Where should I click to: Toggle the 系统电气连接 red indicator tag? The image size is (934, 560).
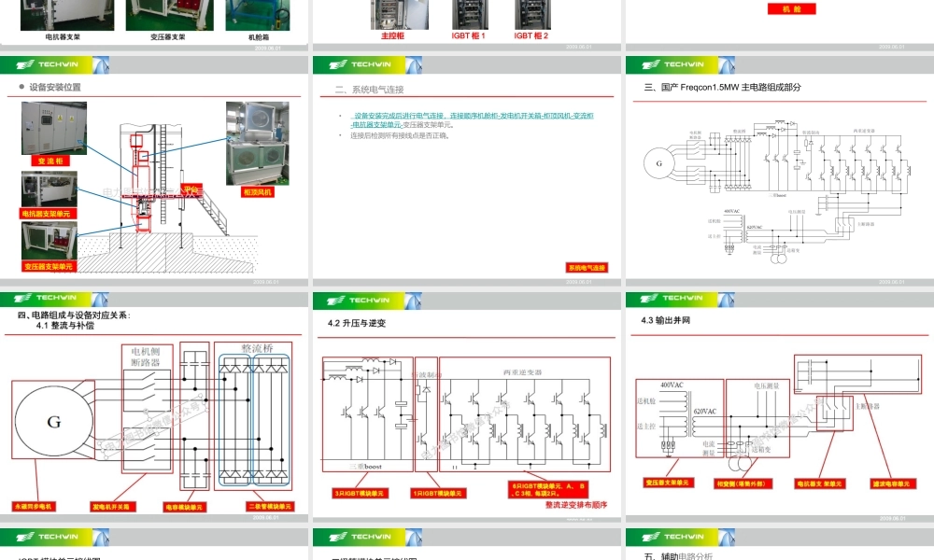pyautogui.click(x=587, y=267)
